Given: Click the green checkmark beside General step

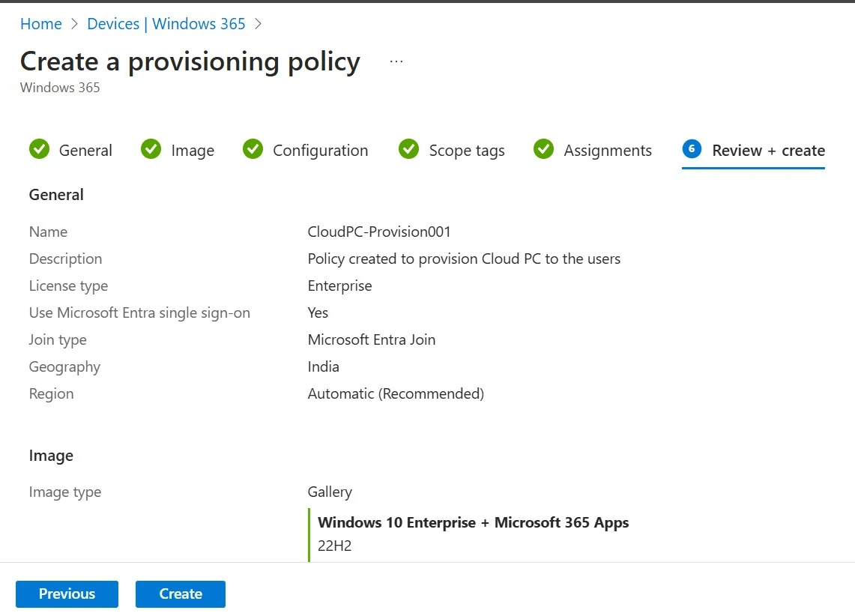Looking at the screenshot, I should (x=39, y=150).
